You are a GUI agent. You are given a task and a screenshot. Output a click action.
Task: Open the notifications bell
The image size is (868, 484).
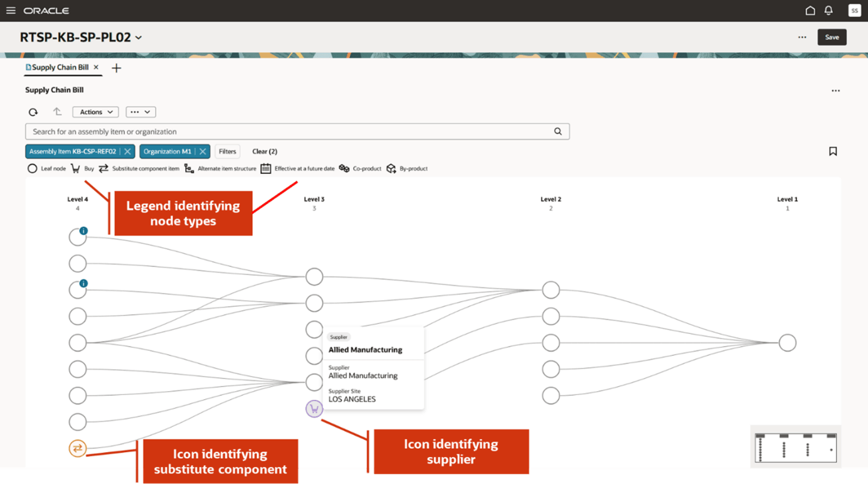828,11
